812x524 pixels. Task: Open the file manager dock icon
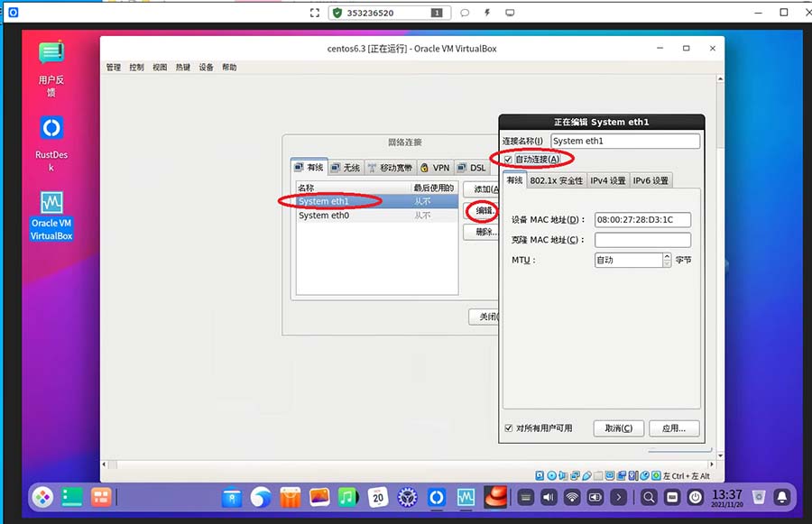232,498
